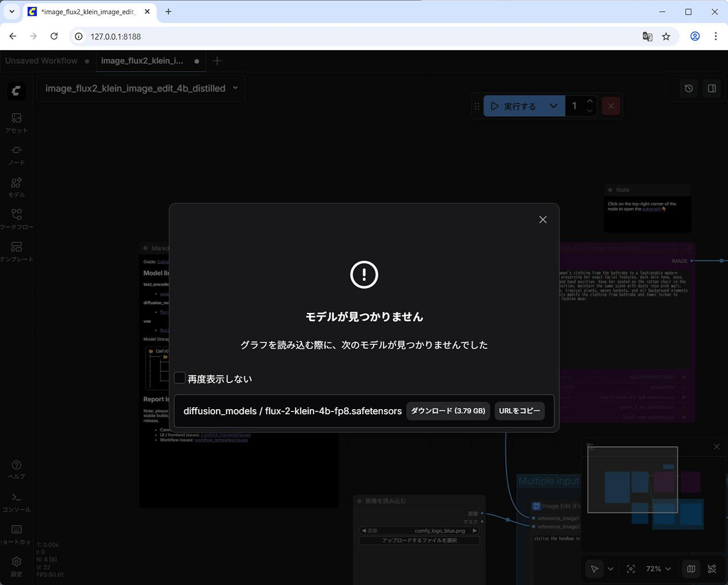728x585 pixels.
Task: Open the Node library sidebar icon
Action: point(16,154)
